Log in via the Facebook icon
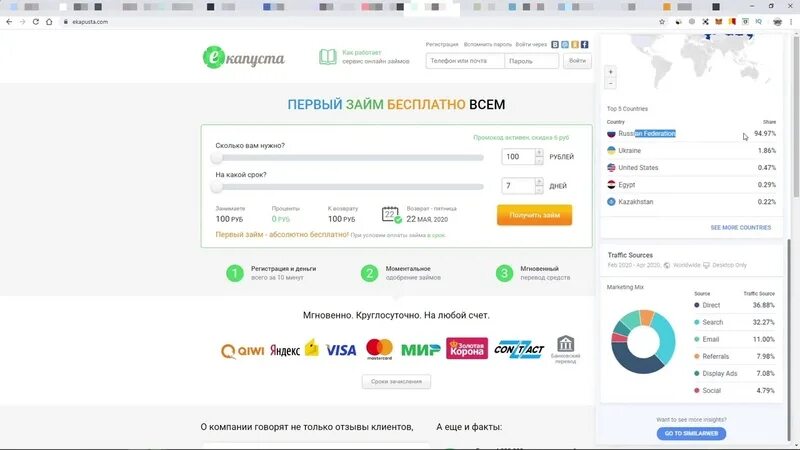 click(584, 44)
